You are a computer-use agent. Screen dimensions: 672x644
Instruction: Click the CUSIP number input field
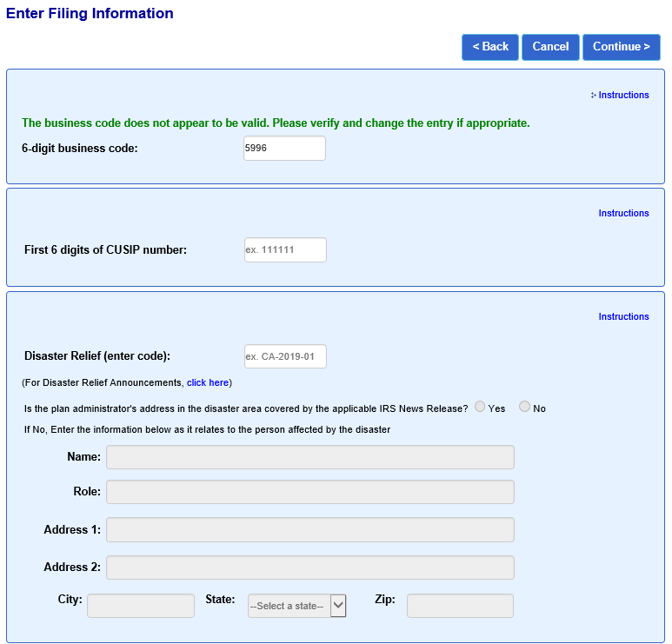pyautogui.click(x=284, y=250)
